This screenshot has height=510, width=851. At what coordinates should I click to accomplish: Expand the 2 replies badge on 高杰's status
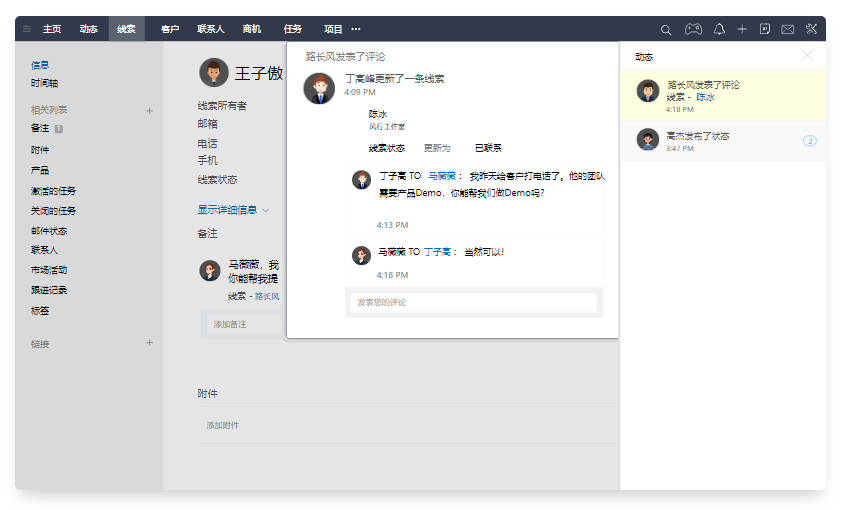pos(810,141)
